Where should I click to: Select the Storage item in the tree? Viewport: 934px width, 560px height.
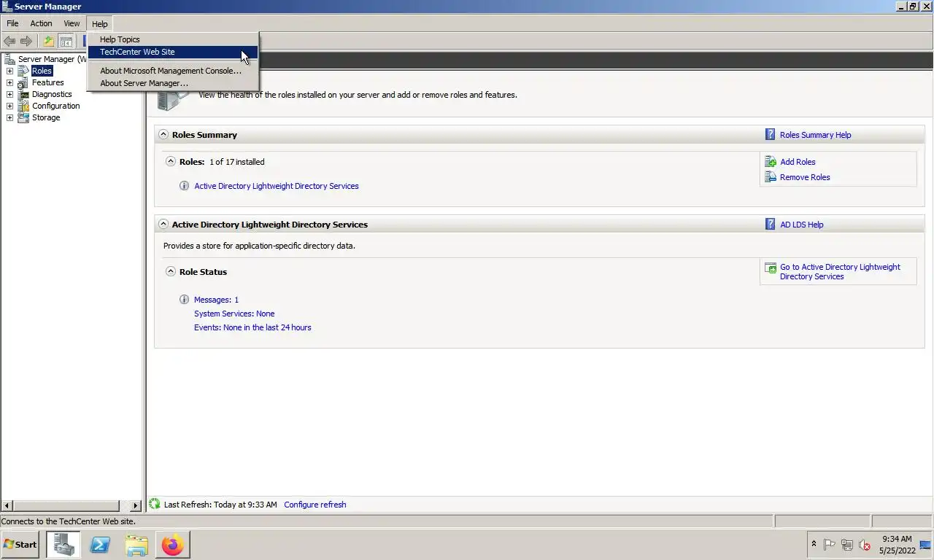[x=46, y=117]
